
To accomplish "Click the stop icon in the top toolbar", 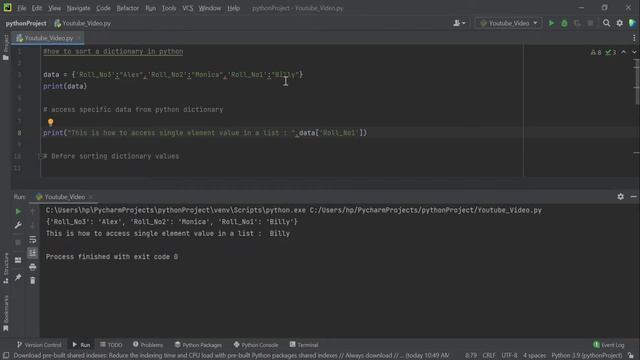I will (590, 23).
